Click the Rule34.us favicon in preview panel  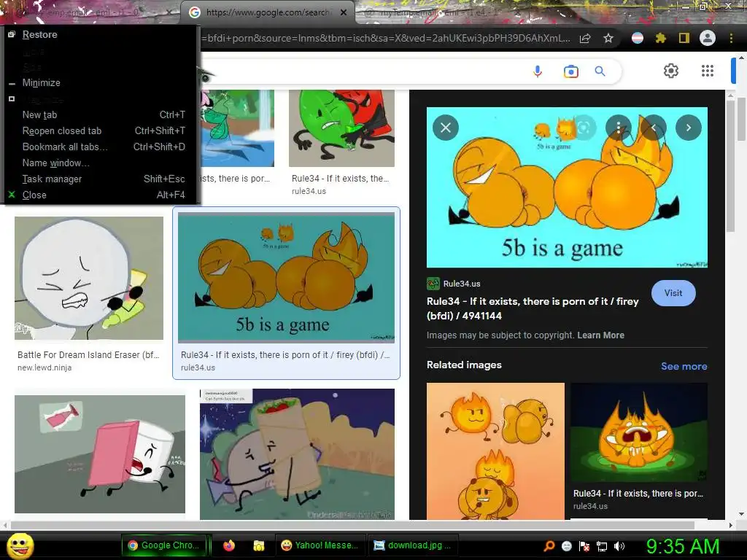coord(433,284)
